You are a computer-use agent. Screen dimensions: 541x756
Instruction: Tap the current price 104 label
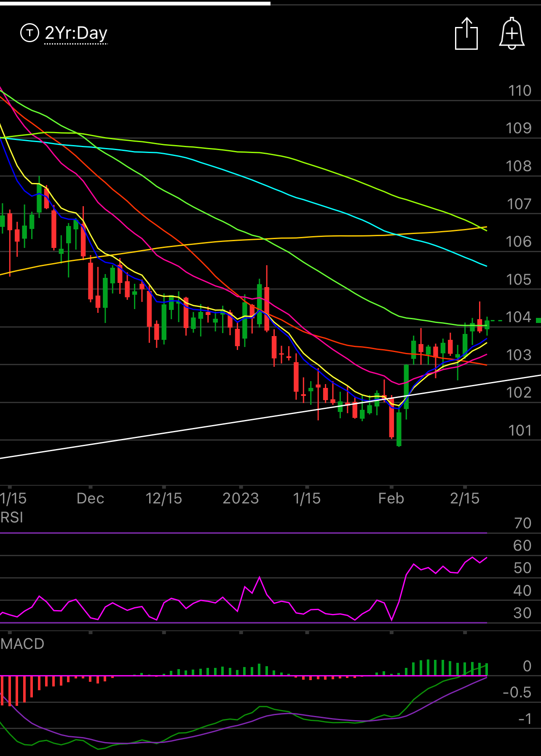click(519, 317)
